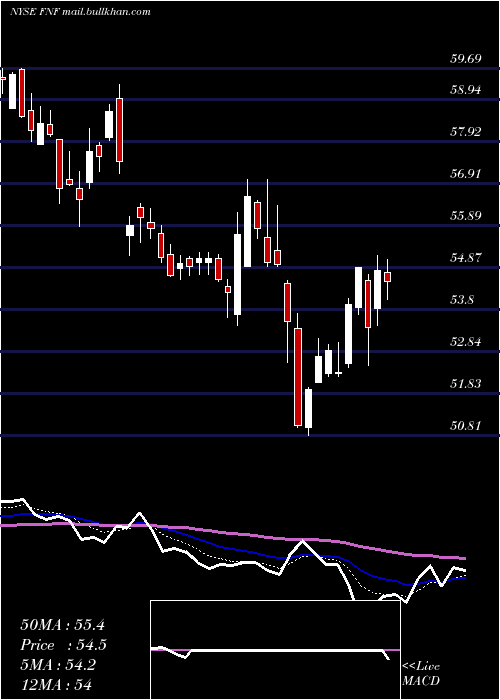The image size is (500, 700).
Task: Select the 57.92 price level label
Action: pos(465,132)
